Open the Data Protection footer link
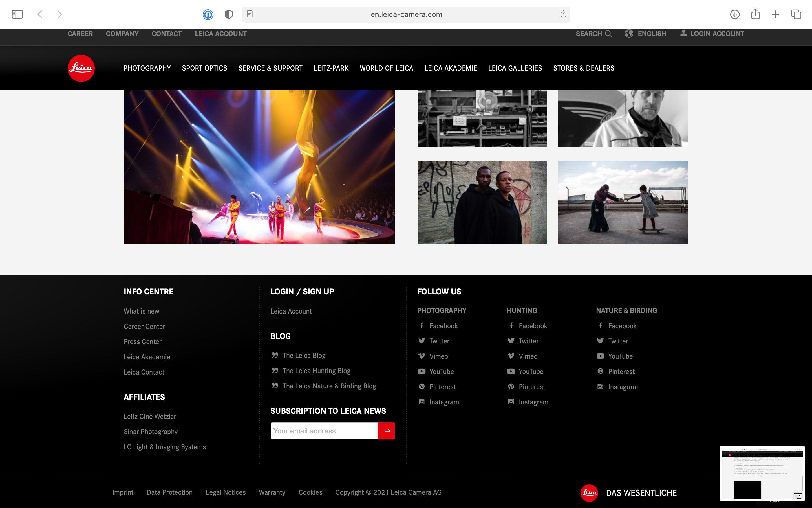The image size is (812, 508). 170,492
